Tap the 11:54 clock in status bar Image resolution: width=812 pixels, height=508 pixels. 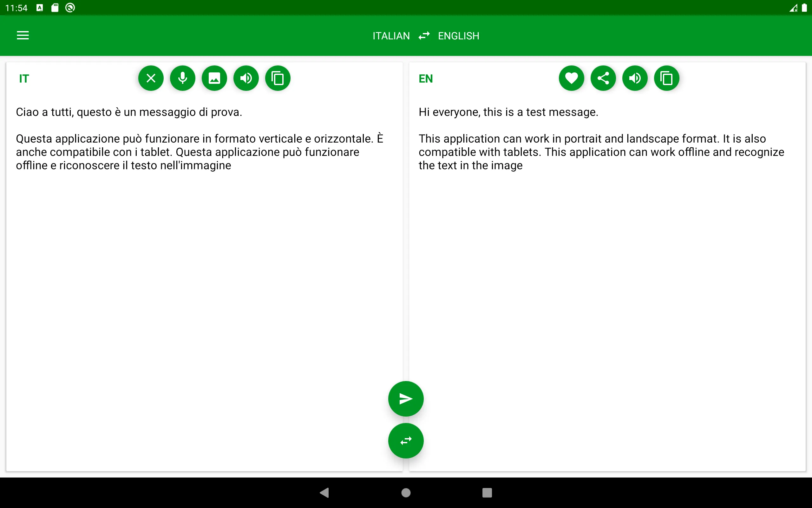[16, 8]
